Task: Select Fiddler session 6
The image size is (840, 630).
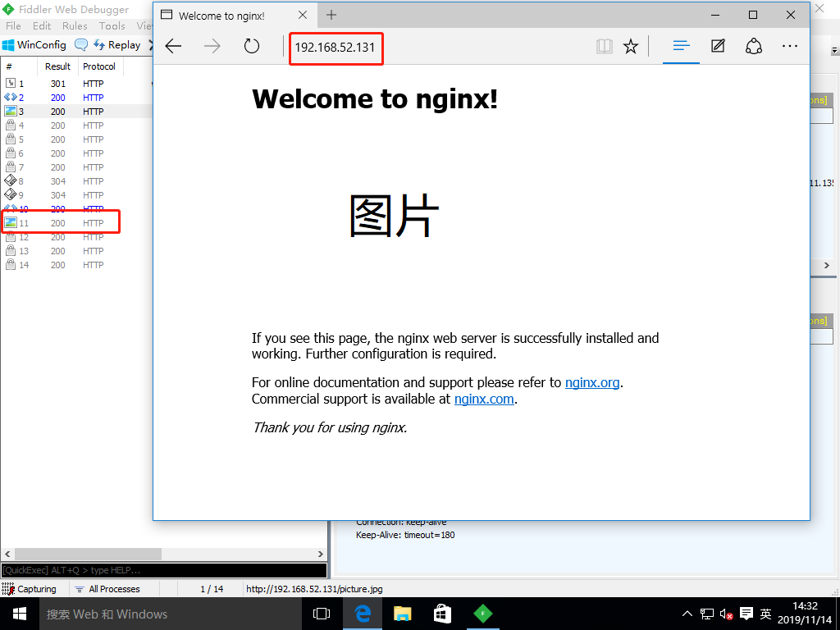Action: click(x=76, y=153)
